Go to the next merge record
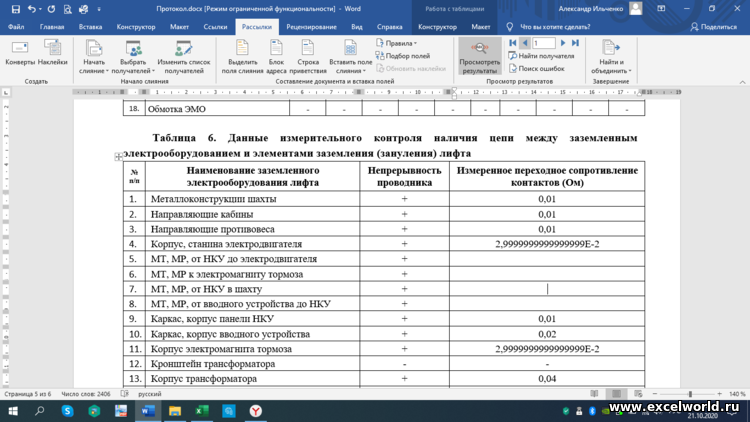 563,43
